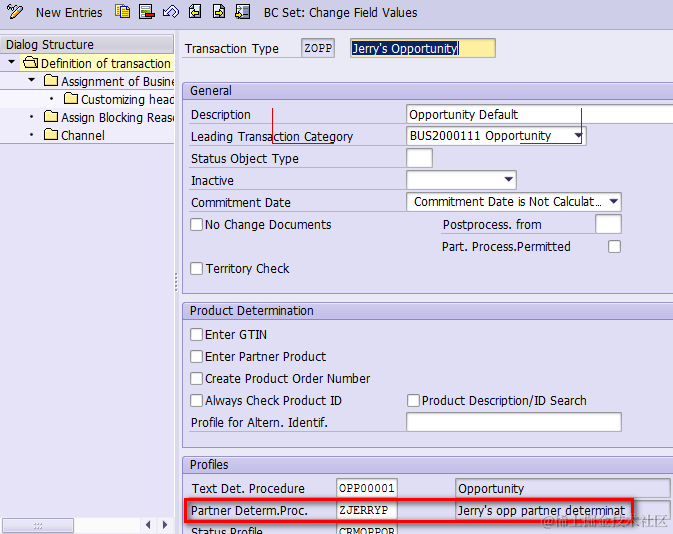673x534 pixels.
Task: Select the Definition of transaction folder
Action: click(x=106, y=64)
